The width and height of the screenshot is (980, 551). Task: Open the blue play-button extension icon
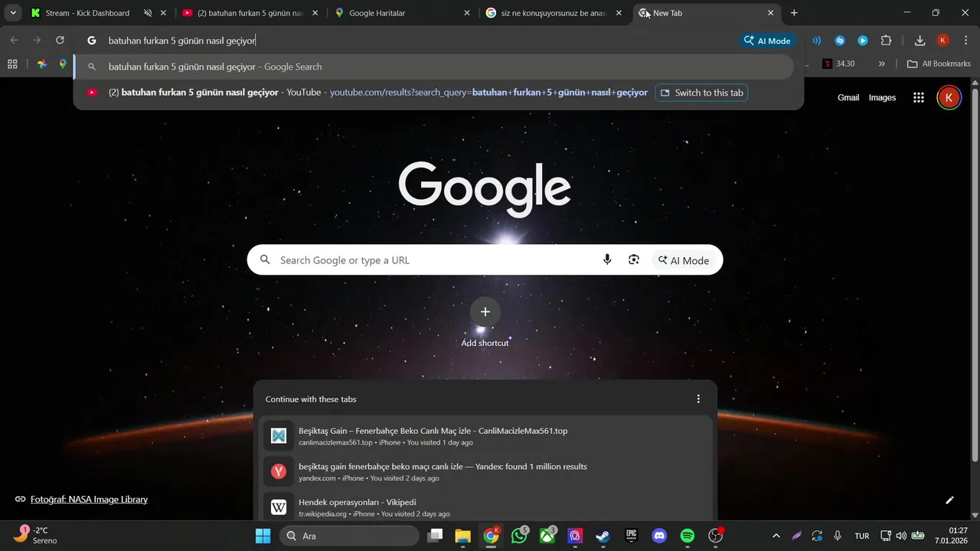(x=863, y=41)
